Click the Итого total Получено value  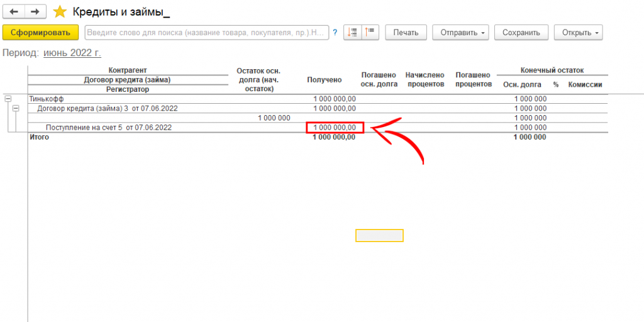click(x=334, y=137)
